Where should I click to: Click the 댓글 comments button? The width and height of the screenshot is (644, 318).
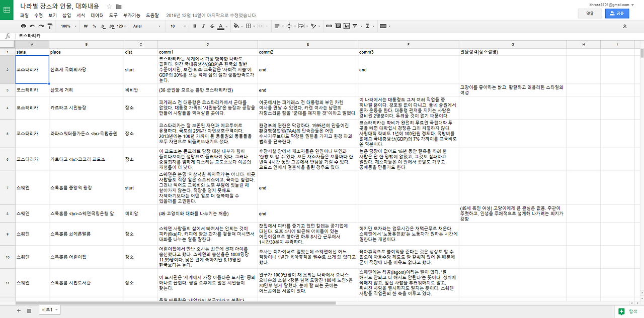(x=590, y=14)
